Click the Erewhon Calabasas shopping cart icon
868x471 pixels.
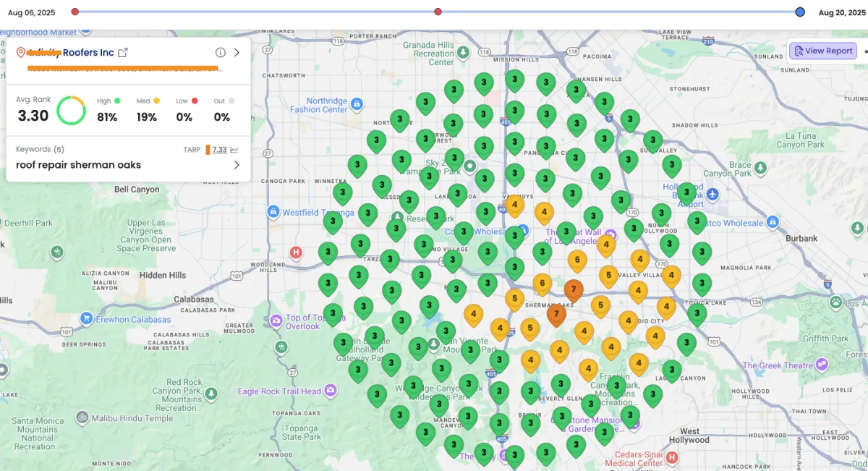click(87, 318)
